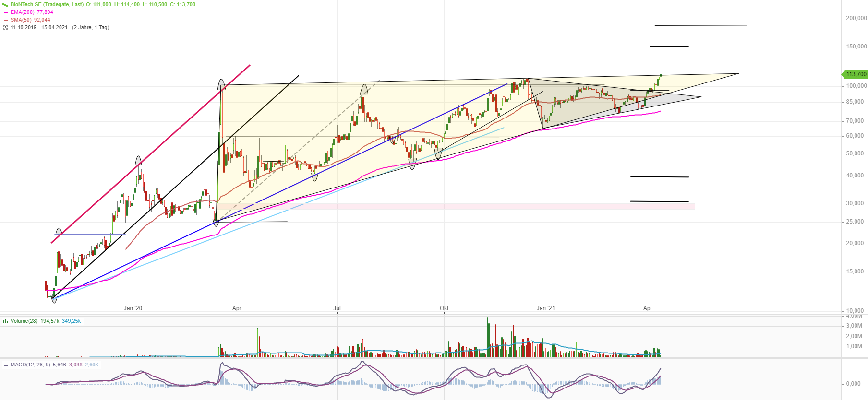Screen dimensions: 868x400
Task: Click the "150,000" price axis label
Action: pos(856,47)
